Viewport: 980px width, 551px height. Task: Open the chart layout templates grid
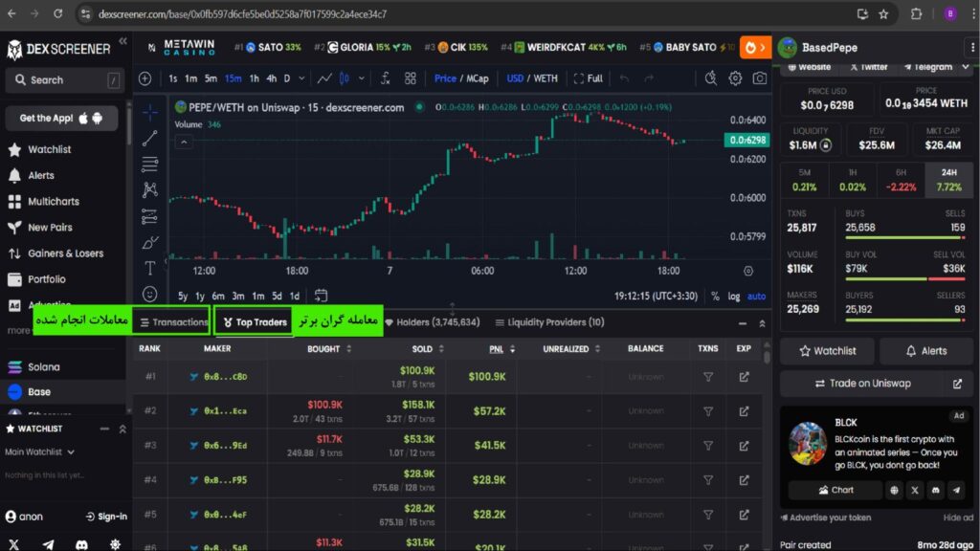[410, 78]
